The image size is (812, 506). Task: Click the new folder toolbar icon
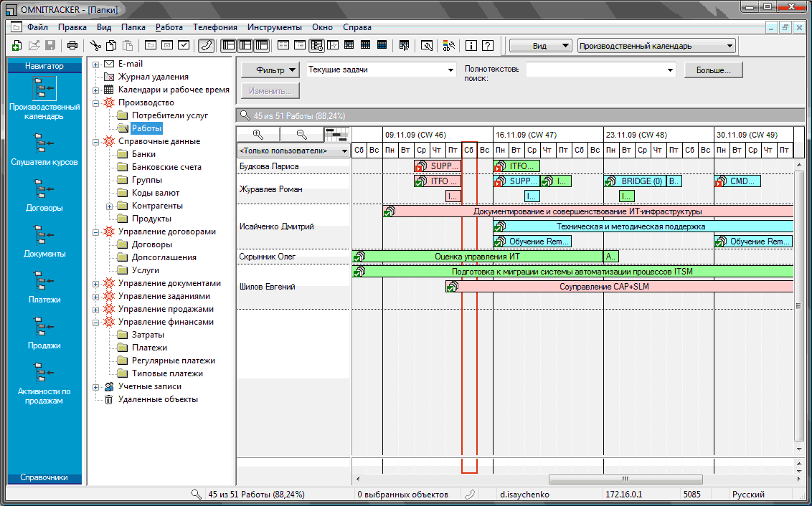pos(151,46)
